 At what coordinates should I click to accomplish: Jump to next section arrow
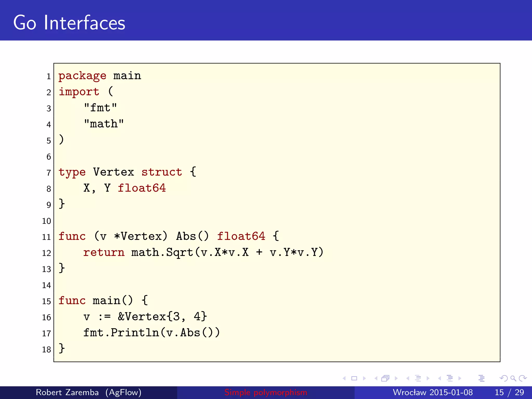pos(460,378)
